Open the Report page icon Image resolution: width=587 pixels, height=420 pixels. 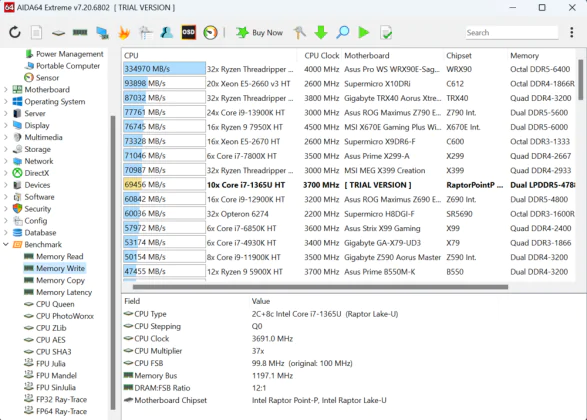pos(36,33)
